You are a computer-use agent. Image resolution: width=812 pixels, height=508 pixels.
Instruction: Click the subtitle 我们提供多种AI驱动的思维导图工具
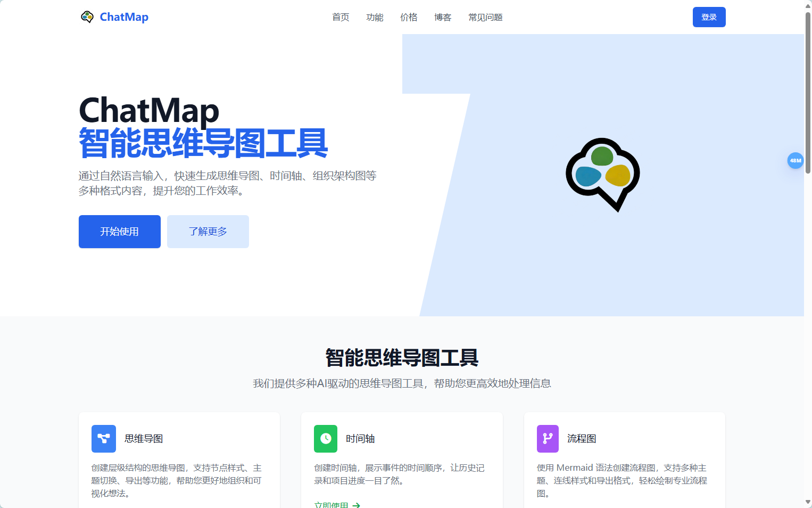click(x=402, y=383)
